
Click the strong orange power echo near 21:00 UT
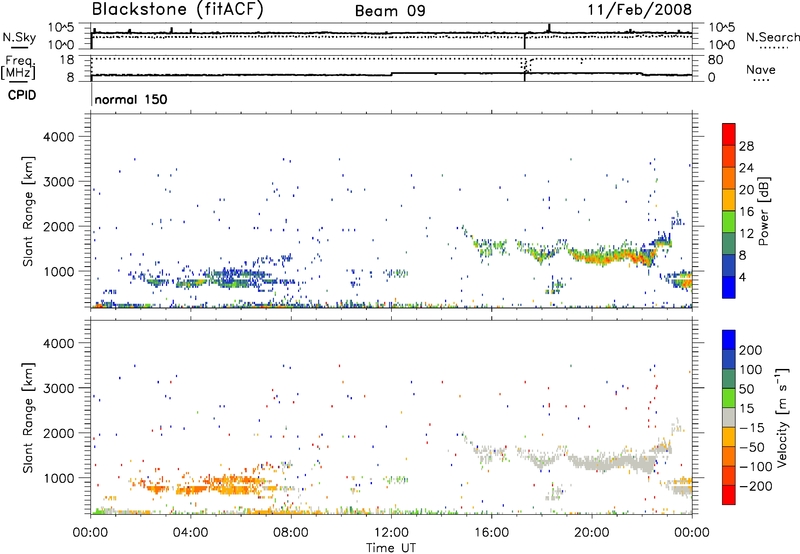612,257
